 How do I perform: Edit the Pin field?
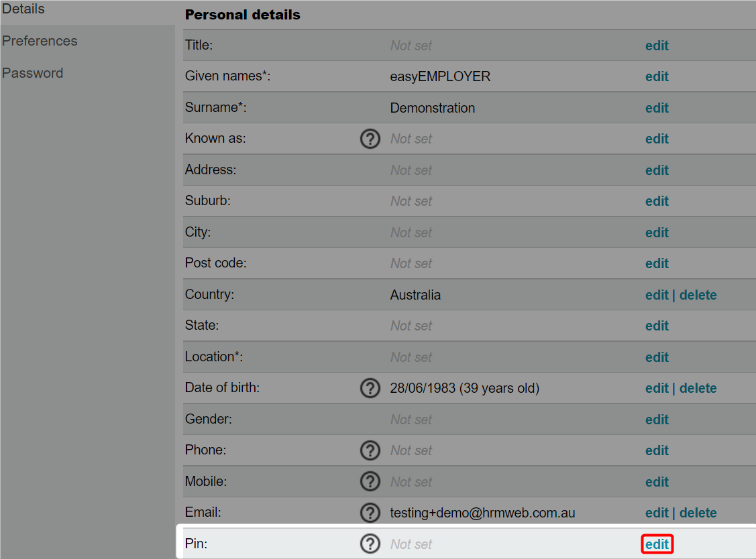pyautogui.click(x=657, y=544)
